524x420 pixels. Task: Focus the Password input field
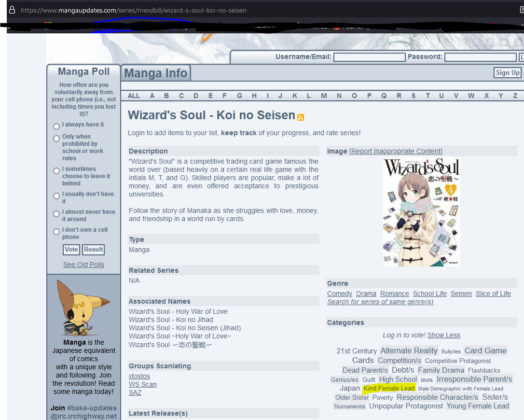480,57
